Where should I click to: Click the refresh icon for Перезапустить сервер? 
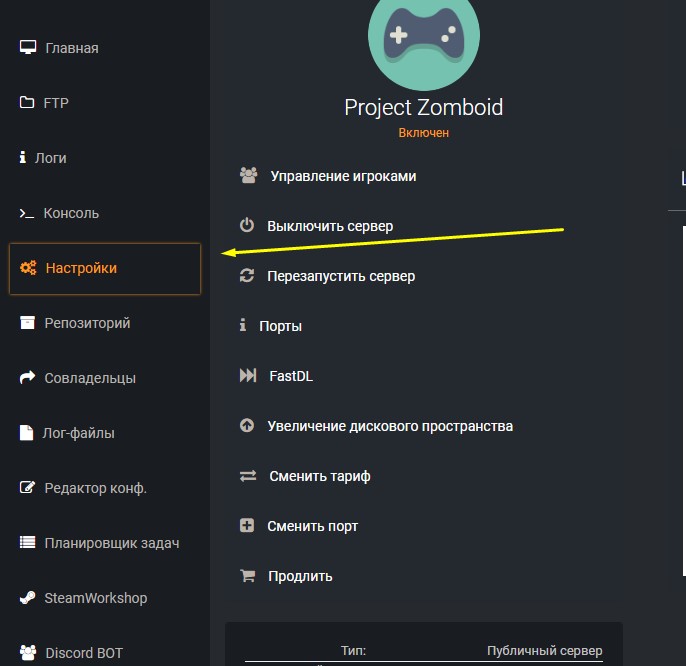pyautogui.click(x=247, y=276)
